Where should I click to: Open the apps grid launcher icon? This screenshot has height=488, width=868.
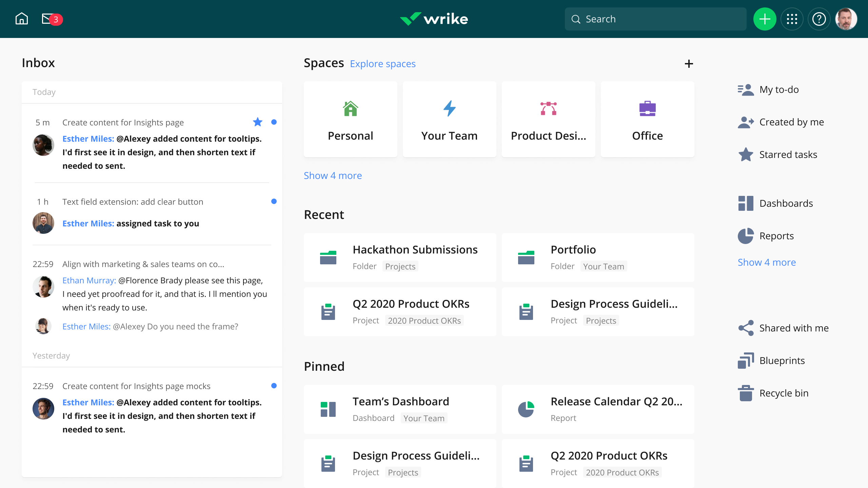[x=792, y=19]
